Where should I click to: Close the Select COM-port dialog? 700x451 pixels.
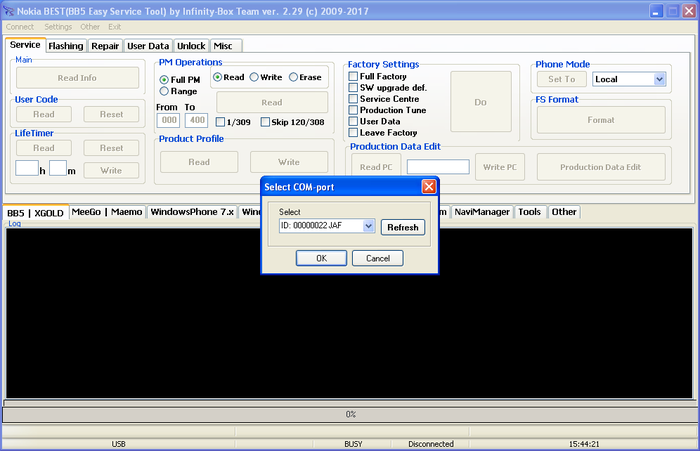click(428, 186)
